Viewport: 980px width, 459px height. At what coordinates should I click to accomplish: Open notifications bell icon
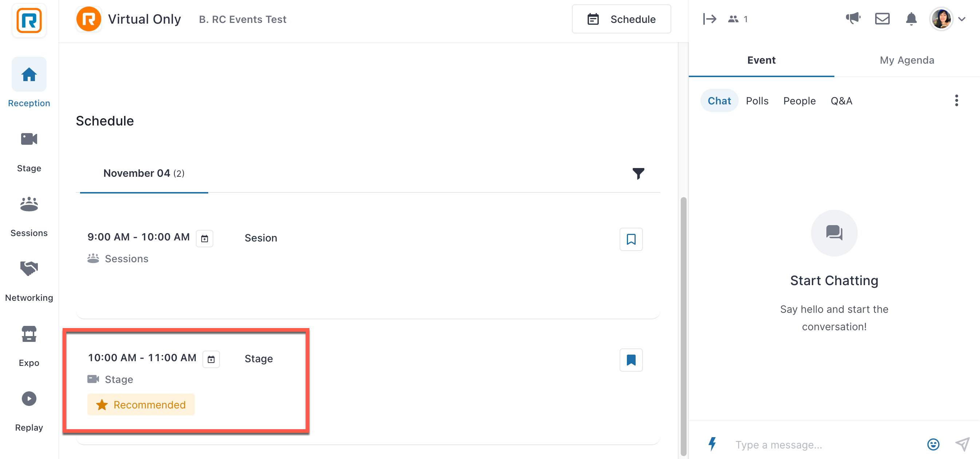911,19
